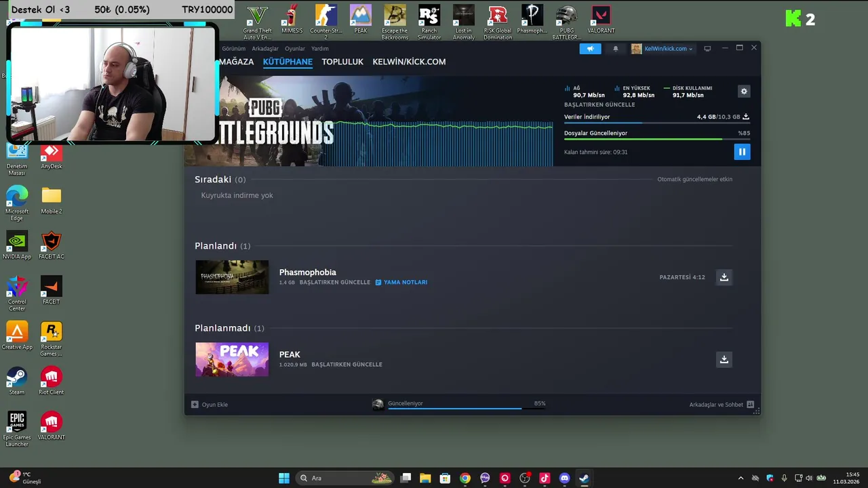The image size is (868, 488).
Task: Open Microsoft Edge desktop icon
Action: 17,203
